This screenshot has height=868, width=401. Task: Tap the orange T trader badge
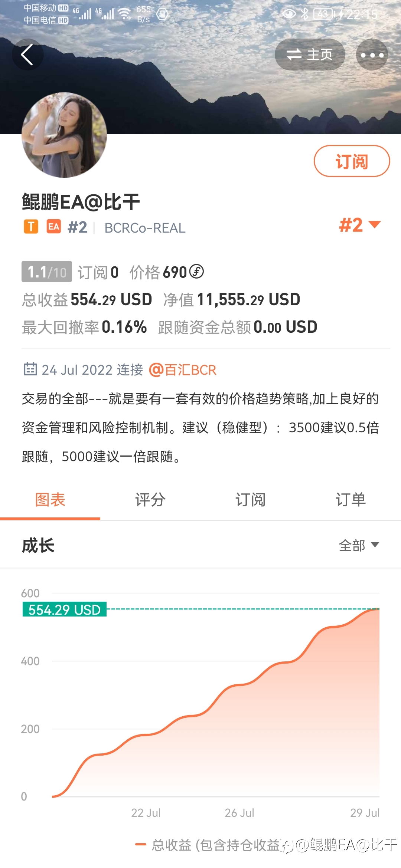click(x=31, y=226)
